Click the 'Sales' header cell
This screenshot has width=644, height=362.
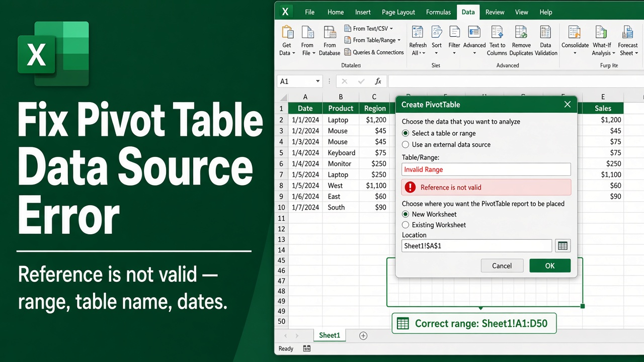click(x=603, y=108)
